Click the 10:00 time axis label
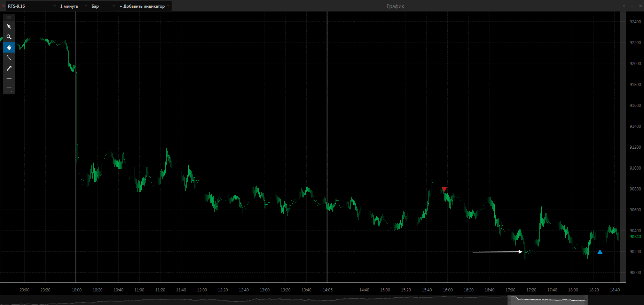This screenshot has width=644, height=305. 77,290
